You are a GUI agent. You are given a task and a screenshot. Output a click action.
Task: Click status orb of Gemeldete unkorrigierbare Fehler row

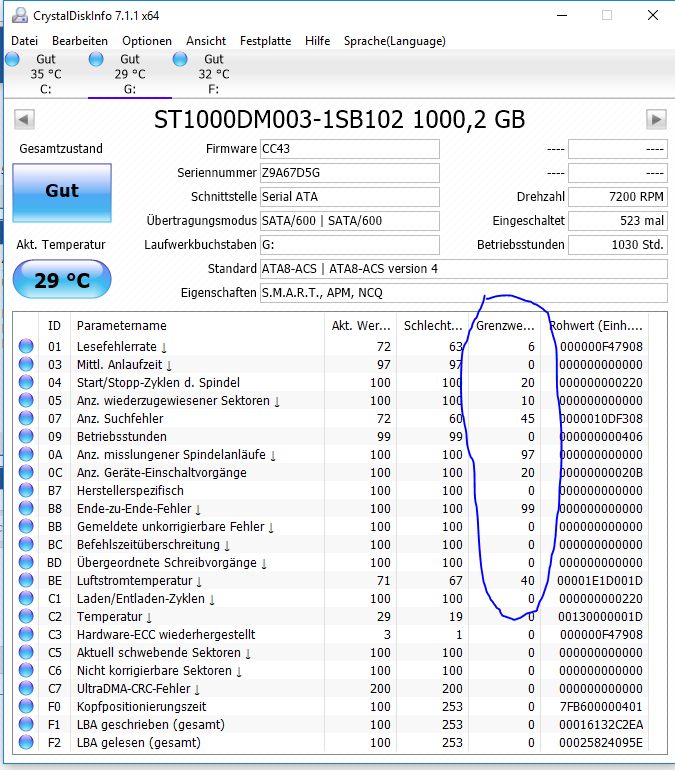point(26,526)
